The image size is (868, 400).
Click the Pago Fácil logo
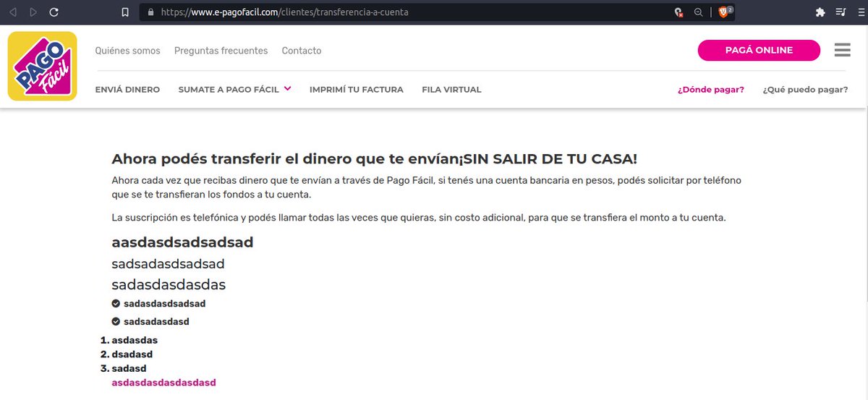coord(43,66)
